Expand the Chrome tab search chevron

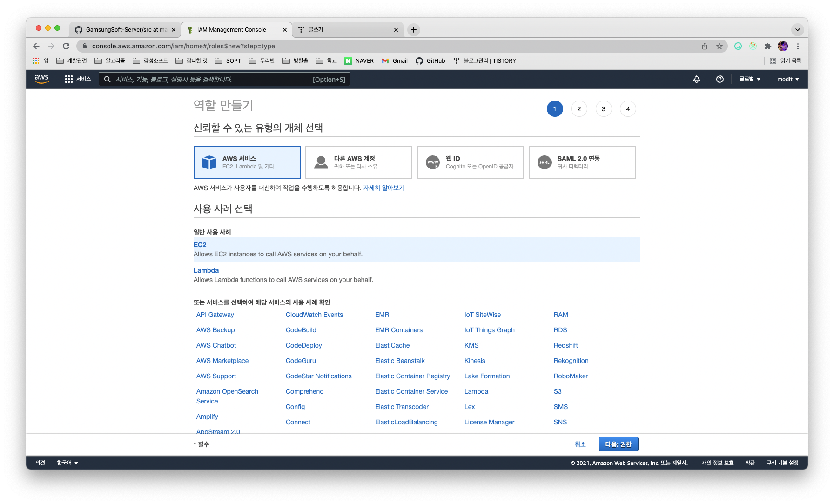coord(798,30)
